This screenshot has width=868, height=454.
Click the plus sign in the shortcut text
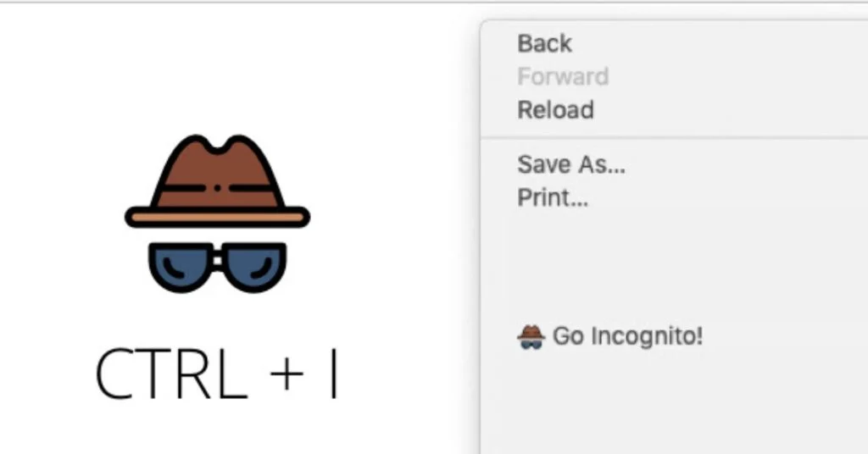tap(287, 374)
